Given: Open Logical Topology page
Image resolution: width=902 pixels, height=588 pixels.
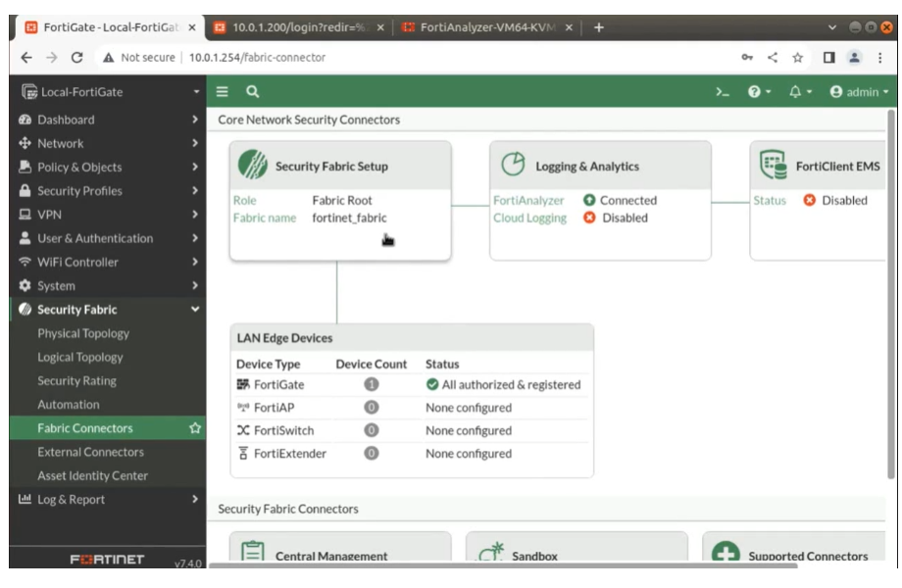Looking at the screenshot, I should (80, 357).
